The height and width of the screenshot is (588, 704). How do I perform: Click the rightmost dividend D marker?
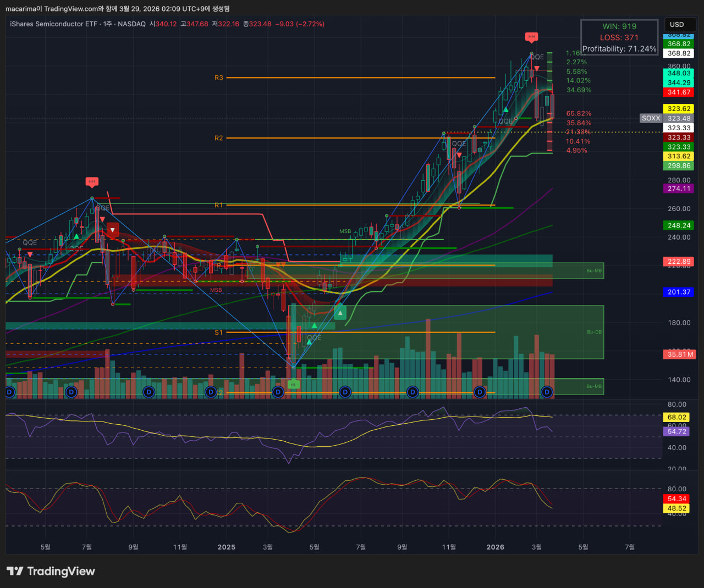coord(547,392)
